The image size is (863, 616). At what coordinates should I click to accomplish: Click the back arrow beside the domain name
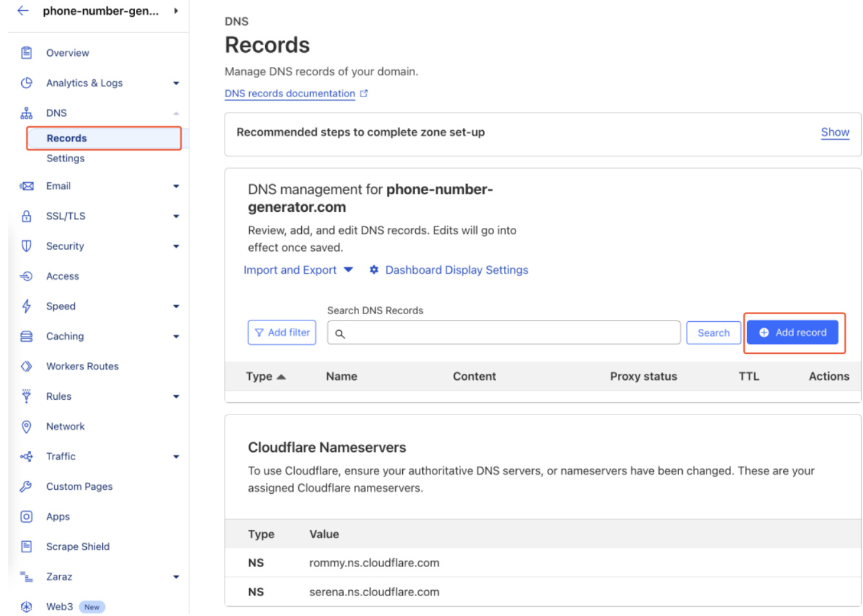point(23,10)
